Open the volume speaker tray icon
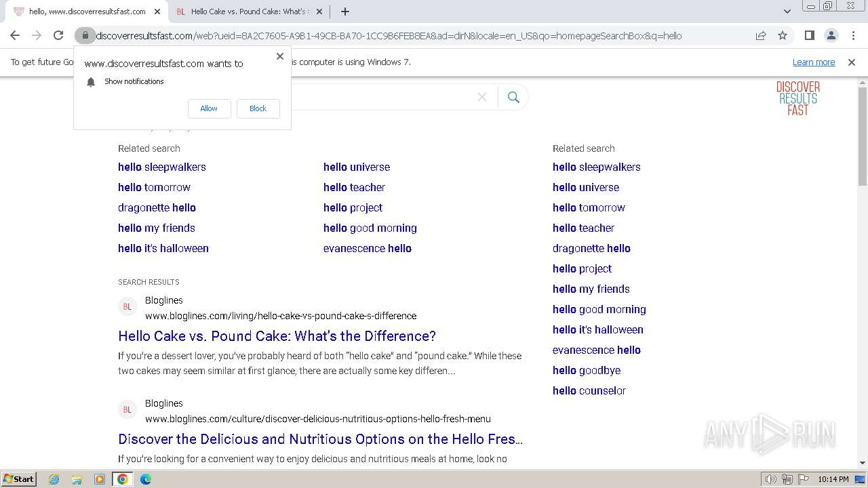Screen dimensions: 868x488 (770, 479)
